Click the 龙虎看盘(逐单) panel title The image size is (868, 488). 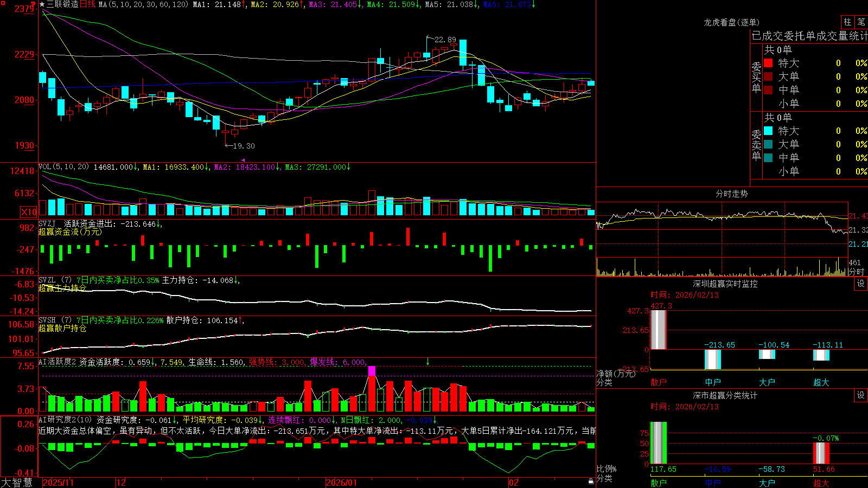point(731,22)
